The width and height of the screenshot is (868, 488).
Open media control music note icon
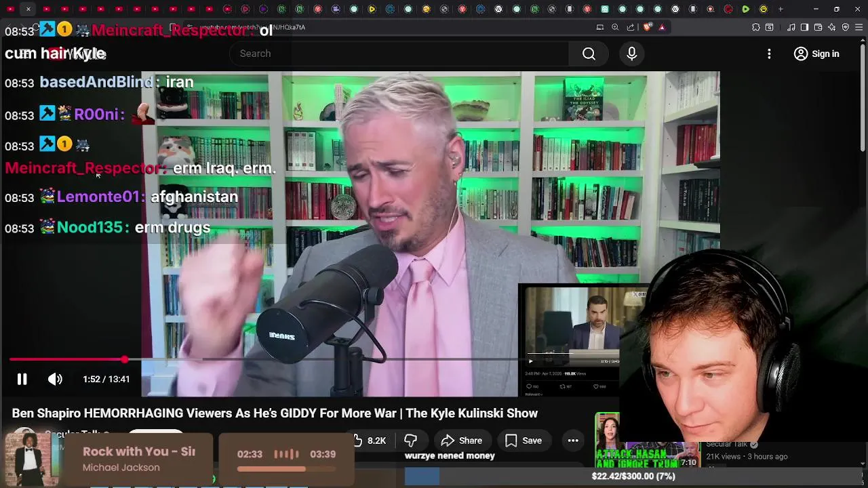pos(791,27)
